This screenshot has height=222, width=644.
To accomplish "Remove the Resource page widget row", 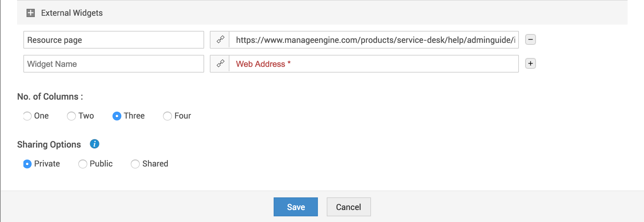I will [x=530, y=39].
